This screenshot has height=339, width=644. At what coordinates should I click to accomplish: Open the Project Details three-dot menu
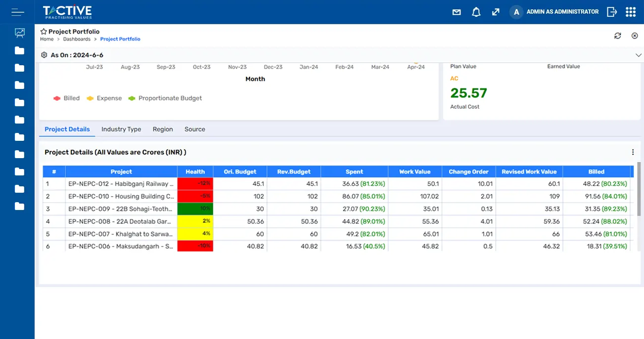pyautogui.click(x=633, y=152)
